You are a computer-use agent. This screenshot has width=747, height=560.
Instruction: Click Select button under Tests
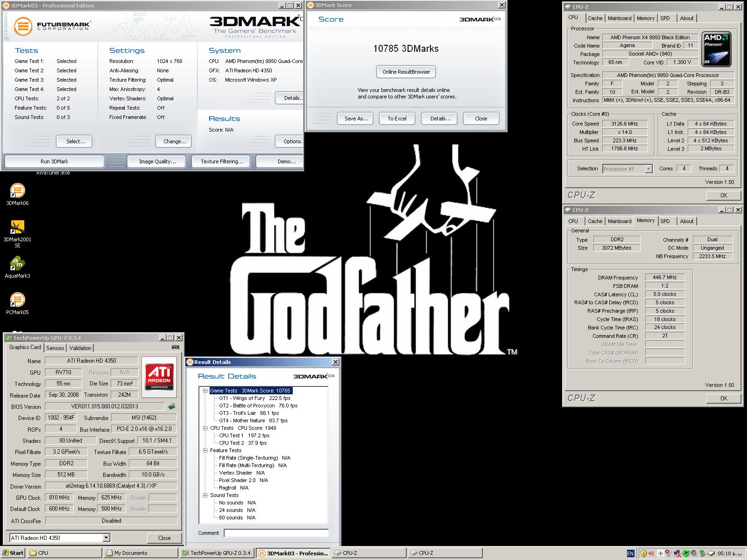75,141
